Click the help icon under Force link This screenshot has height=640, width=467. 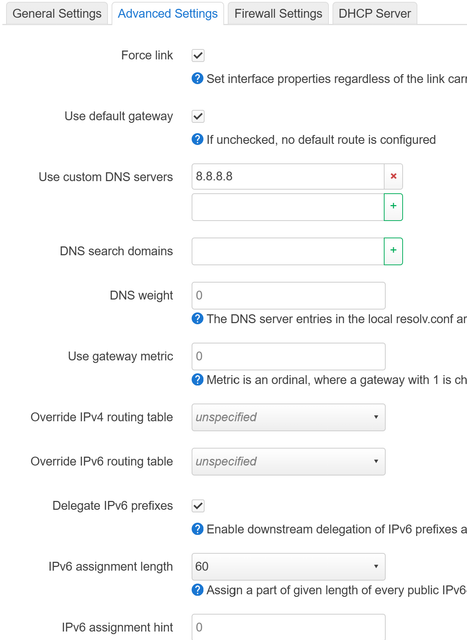coord(197,78)
